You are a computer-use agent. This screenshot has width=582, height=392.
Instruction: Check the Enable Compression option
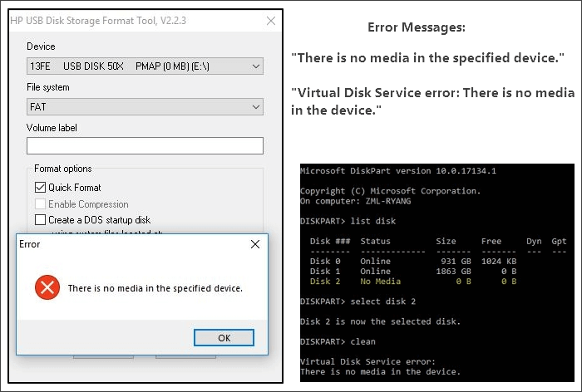click(x=41, y=203)
